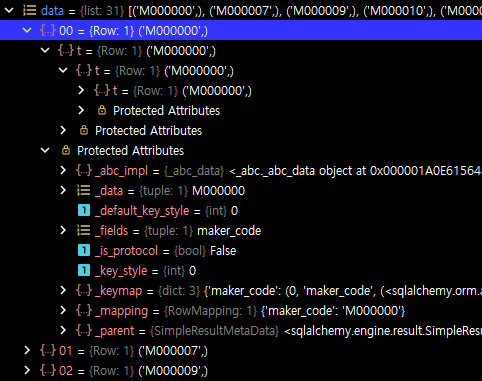This screenshot has height=381, width=482.
Task: Expand the 01 Row node
Action: point(27,350)
